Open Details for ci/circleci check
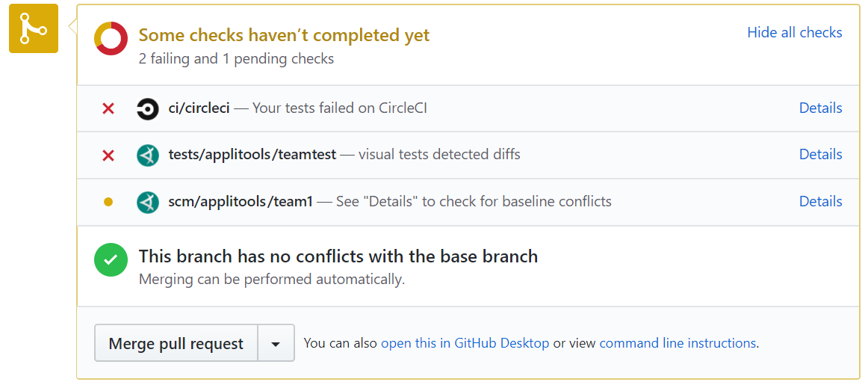Viewport: 868px width, 382px height. point(820,108)
